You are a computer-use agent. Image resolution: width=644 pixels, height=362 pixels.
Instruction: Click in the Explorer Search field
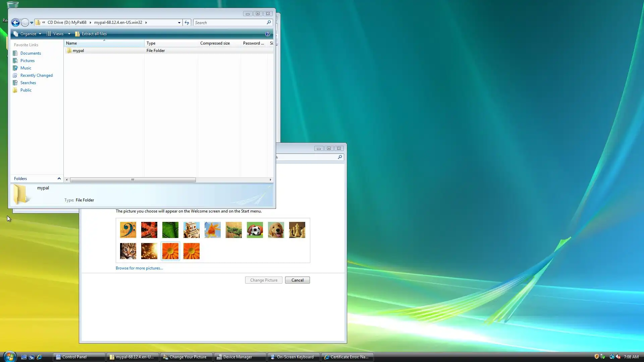click(230, 22)
